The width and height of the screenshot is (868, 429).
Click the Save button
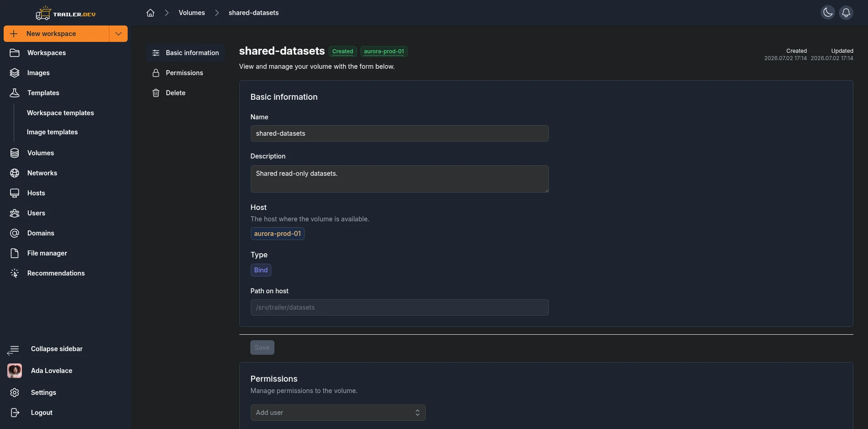point(262,347)
